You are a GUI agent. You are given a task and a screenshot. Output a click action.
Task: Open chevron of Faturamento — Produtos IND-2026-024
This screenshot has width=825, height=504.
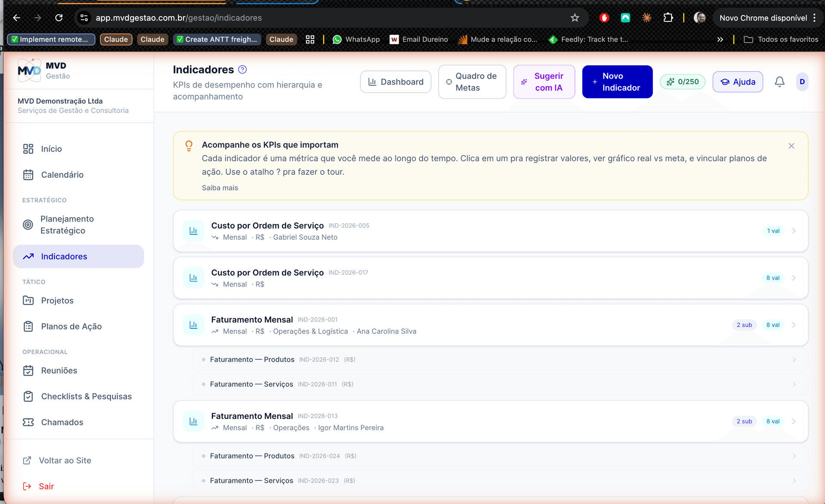click(794, 456)
